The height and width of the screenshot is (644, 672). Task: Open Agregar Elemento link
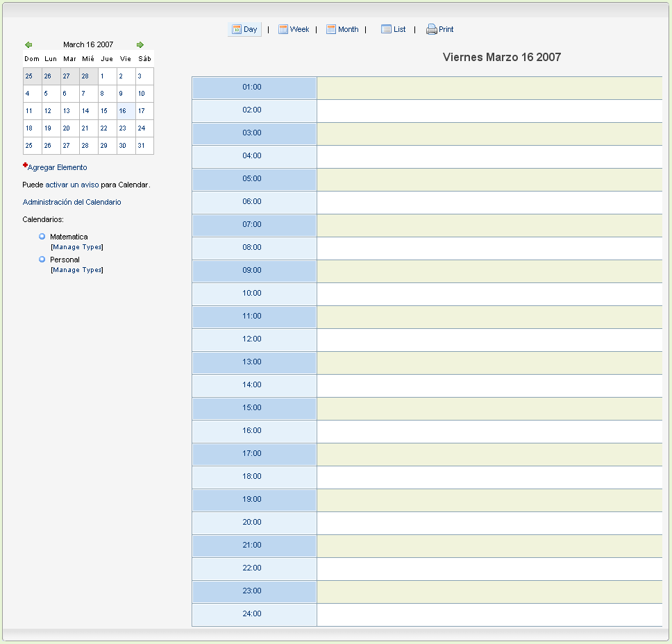click(57, 167)
